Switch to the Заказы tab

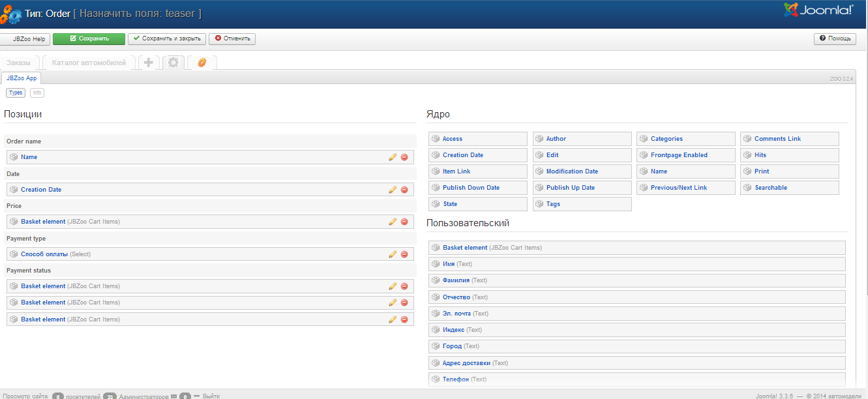(19, 63)
